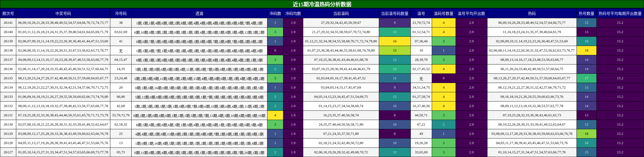Select period number 26140
The height and width of the screenshot is (157, 644).
click(8, 32)
